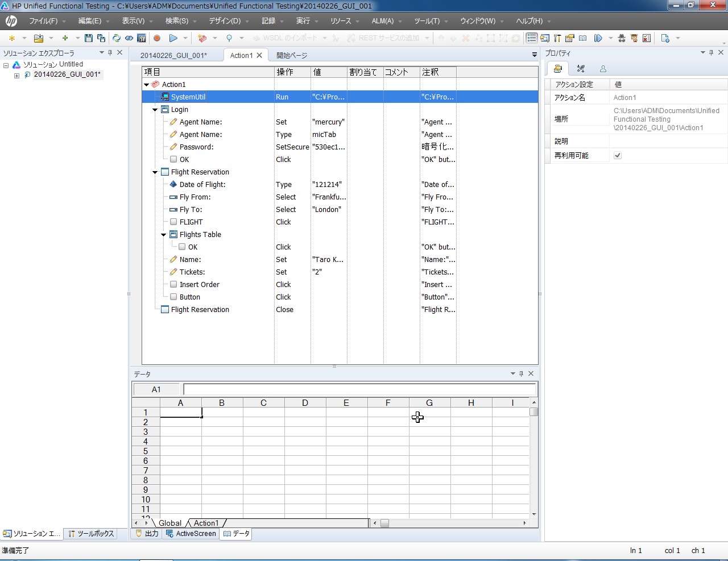Open dropdown next to the play button

tap(185, 38)
